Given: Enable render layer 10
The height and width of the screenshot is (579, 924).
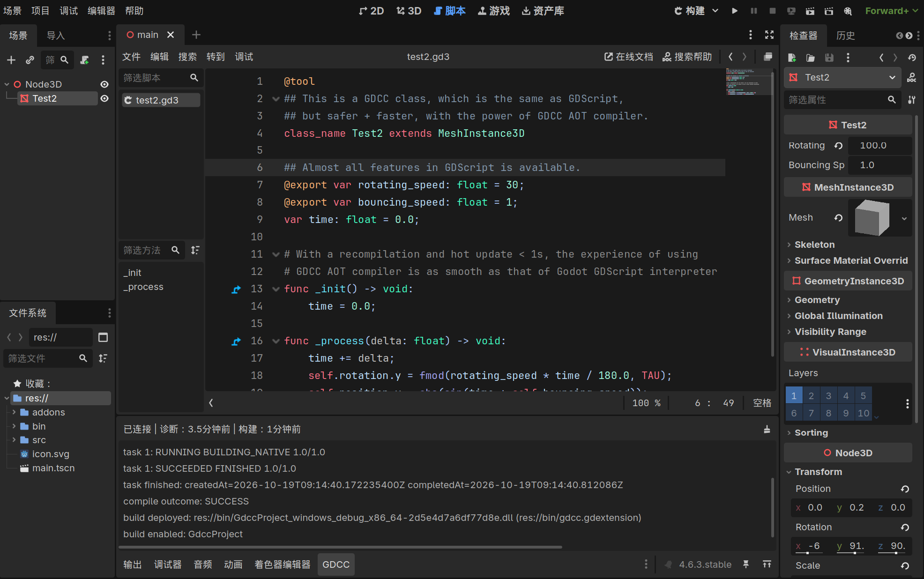Looking at the screenshot, I should (864, 413).
